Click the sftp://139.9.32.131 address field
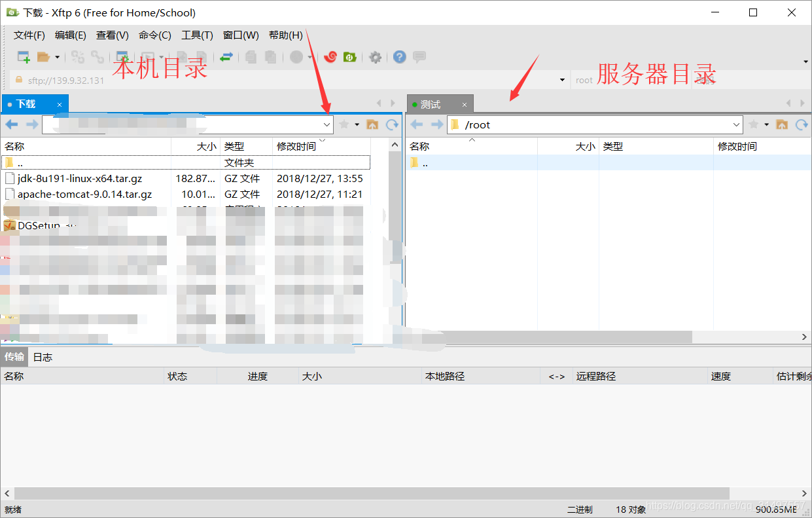Image resolution: width=812 pixels, height=518 pixels. click(x=289, y=80)
